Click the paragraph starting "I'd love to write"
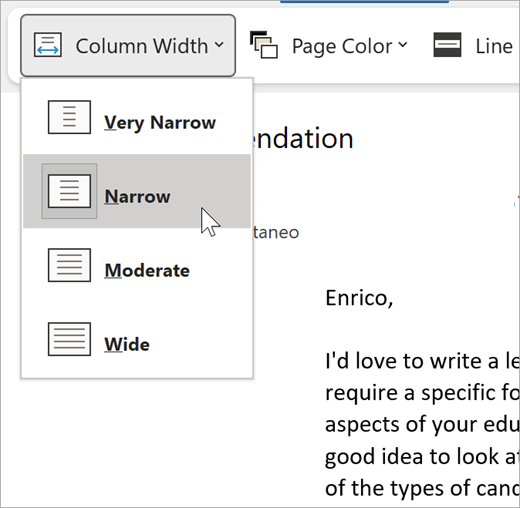The image size is (520, 508). click(x=422, y=424)
